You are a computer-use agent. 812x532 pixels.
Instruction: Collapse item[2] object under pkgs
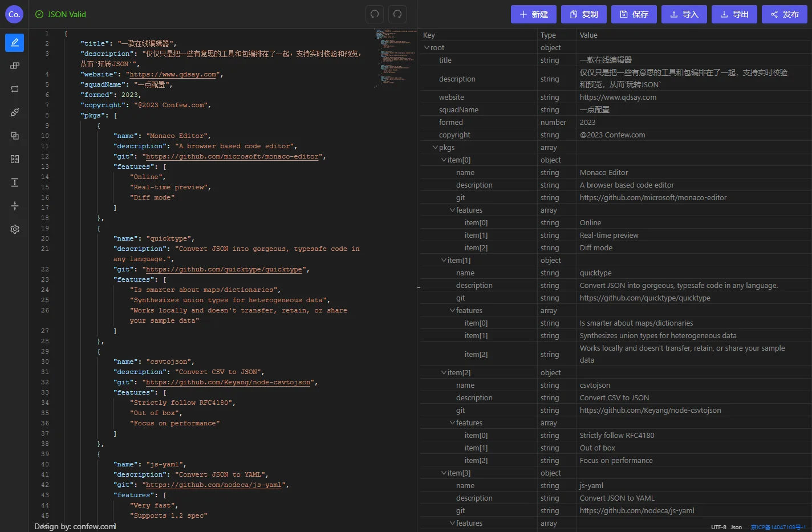(444, 372)
